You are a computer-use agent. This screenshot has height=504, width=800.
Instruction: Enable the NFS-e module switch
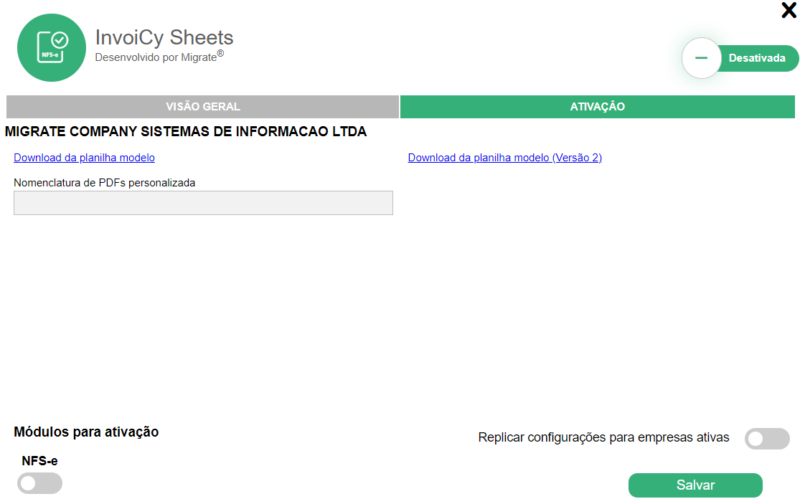click(x=40, y=484)
